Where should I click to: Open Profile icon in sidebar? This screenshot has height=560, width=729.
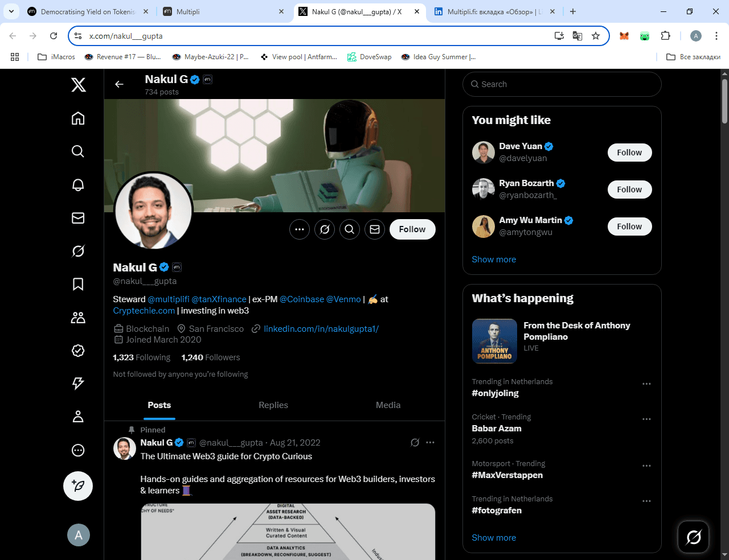click(78, 417)
